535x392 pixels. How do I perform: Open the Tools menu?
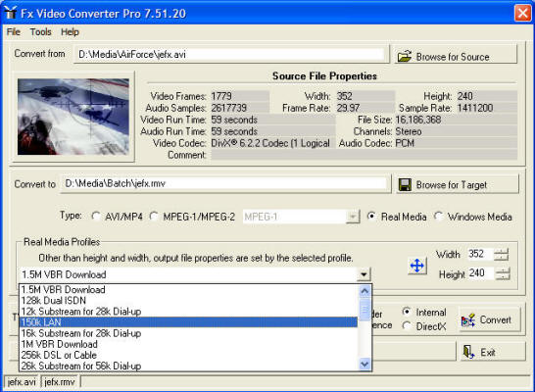click(x=40, y=32)
